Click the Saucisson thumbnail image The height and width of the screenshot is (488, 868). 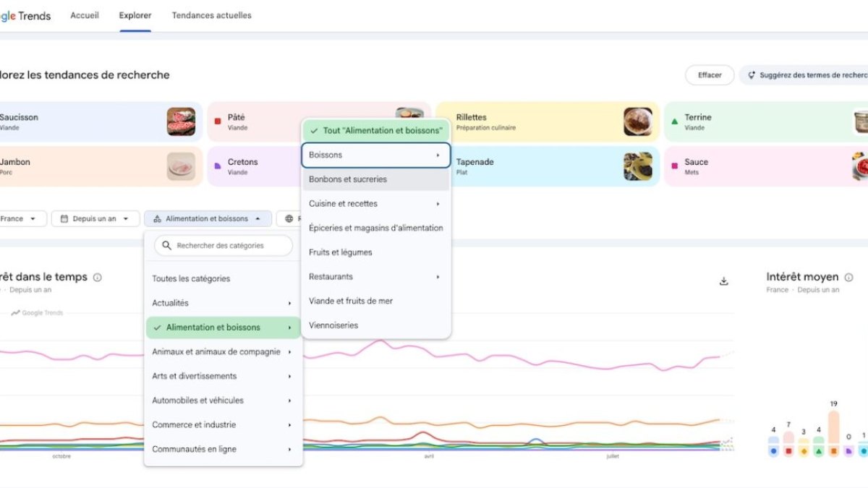point(181,121)
